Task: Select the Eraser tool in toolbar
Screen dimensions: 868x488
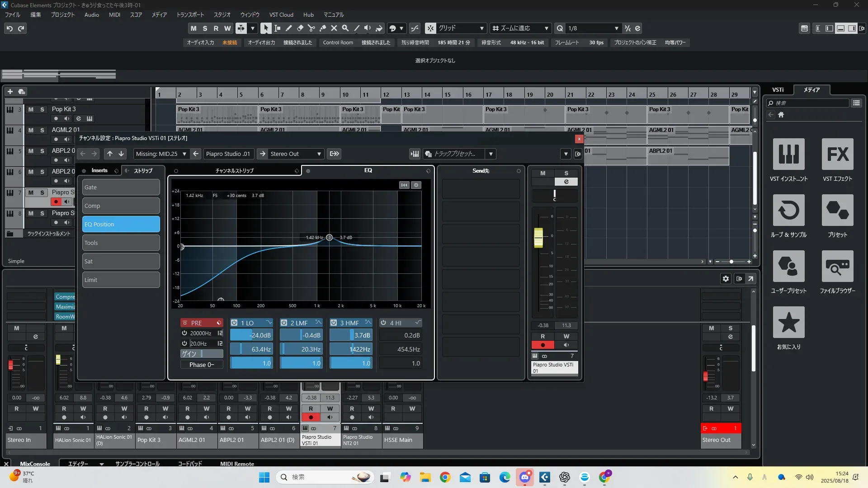Action: point(300,28)
